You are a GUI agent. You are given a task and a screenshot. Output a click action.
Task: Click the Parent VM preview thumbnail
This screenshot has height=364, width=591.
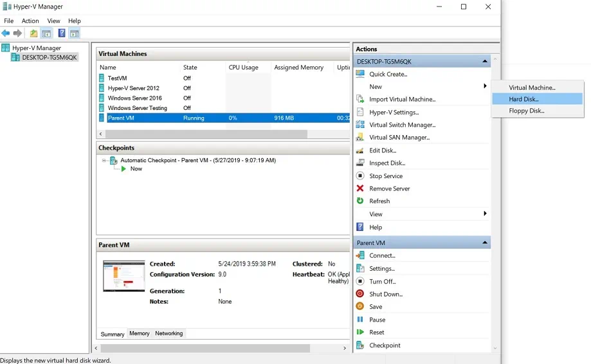(x=124, y=276)
